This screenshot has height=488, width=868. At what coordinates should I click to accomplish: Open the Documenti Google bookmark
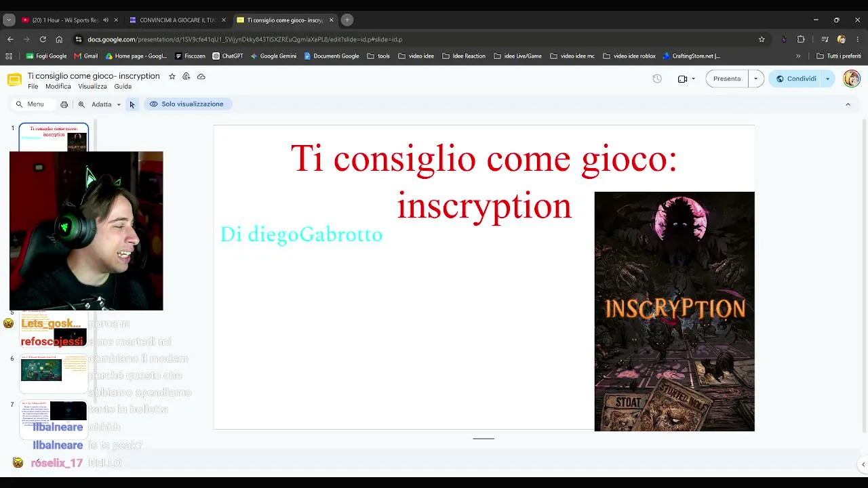332,56
